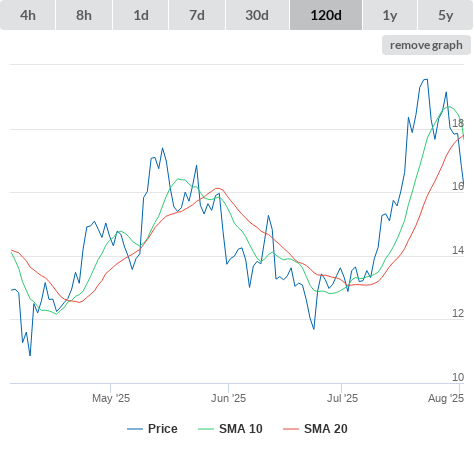Click the remove graph button
Screen dimensions: 474x455
point(426,45)
